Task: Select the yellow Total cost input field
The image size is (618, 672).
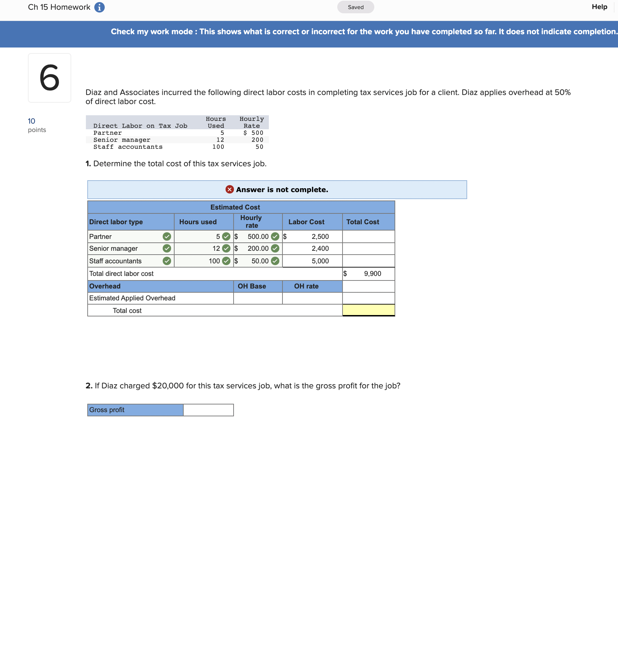Action: pos(368,310)
